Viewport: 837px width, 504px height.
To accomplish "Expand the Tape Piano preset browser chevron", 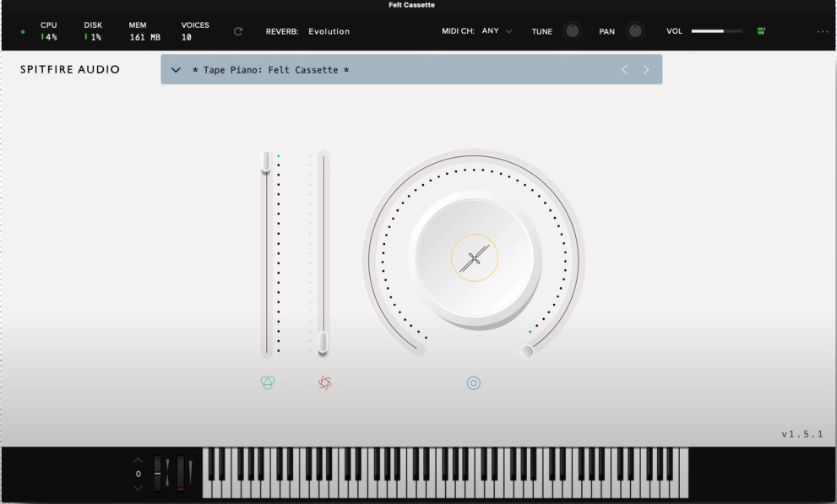I will pyautogui.click(x=176, y=70).
